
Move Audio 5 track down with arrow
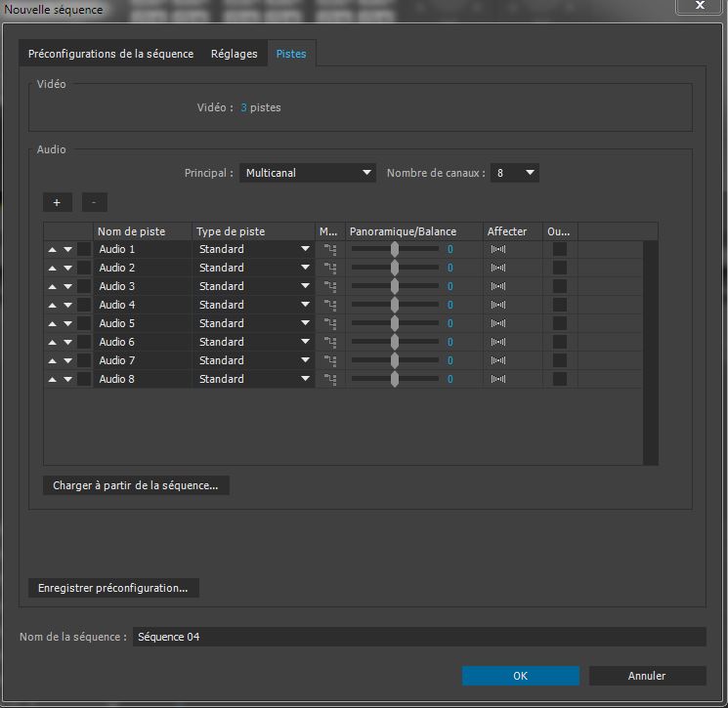coord(67,324)
